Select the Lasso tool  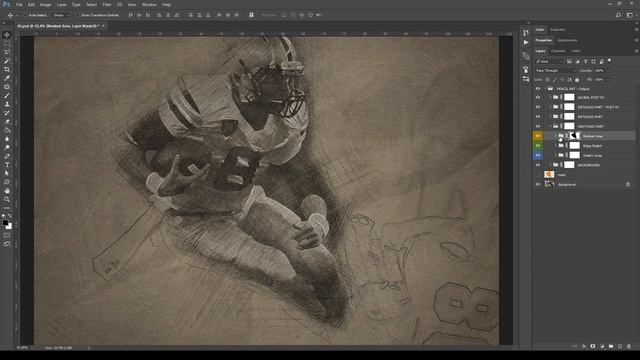tap(7, 52)
